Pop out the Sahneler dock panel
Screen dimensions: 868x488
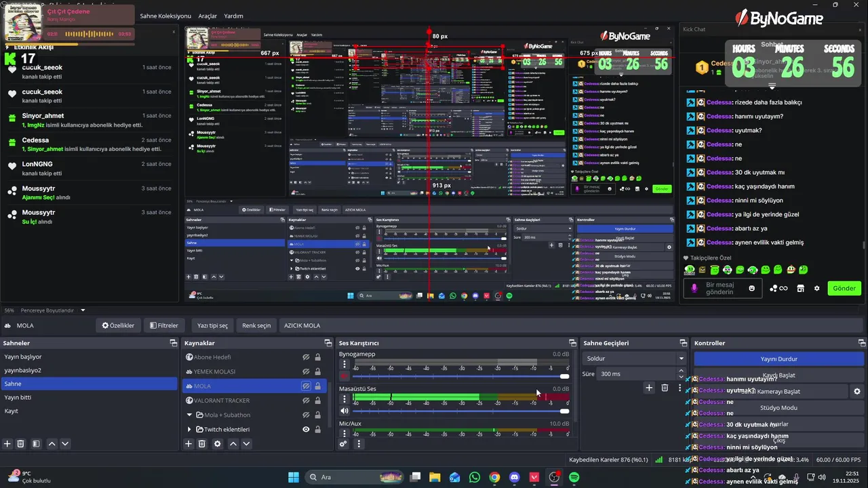173,343
